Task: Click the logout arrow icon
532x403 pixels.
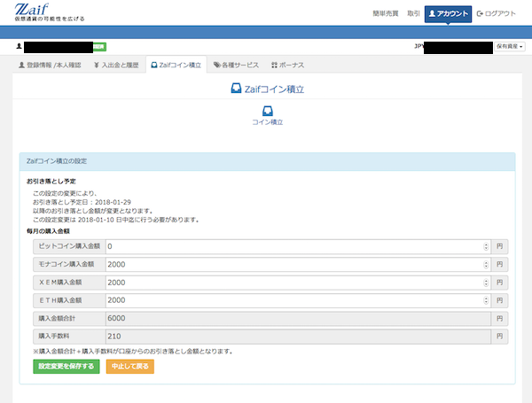Action: coord(480,13)
